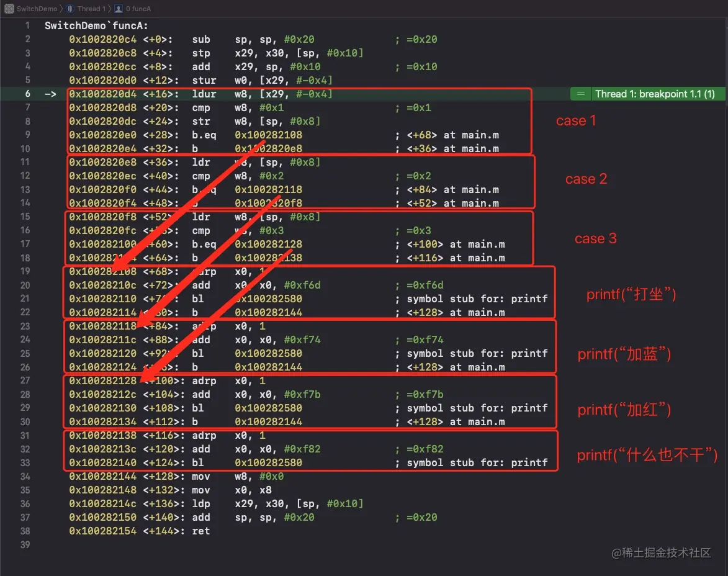The image size is (728, 576).
Task: Click the program counter arrow on line 6
Action: coord(51,94)
